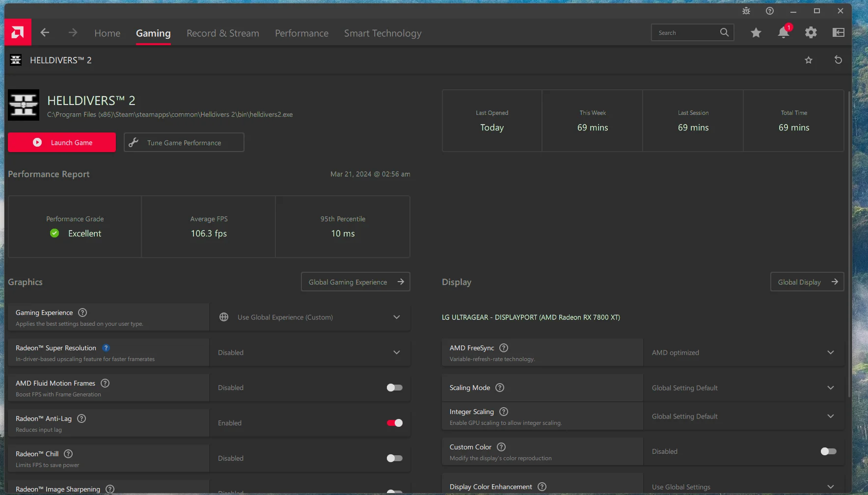
Task: Click the Launch Game button
Action: pos(62,142)
